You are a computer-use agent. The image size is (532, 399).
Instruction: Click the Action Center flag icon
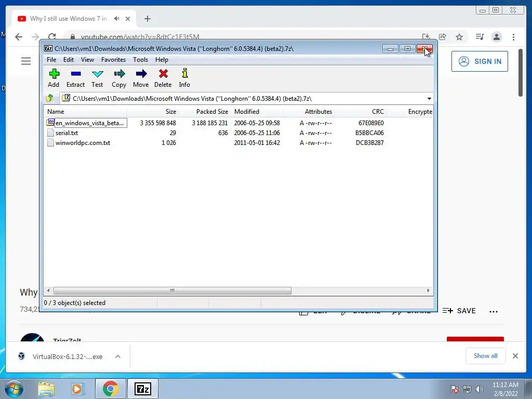pos(455,389)
